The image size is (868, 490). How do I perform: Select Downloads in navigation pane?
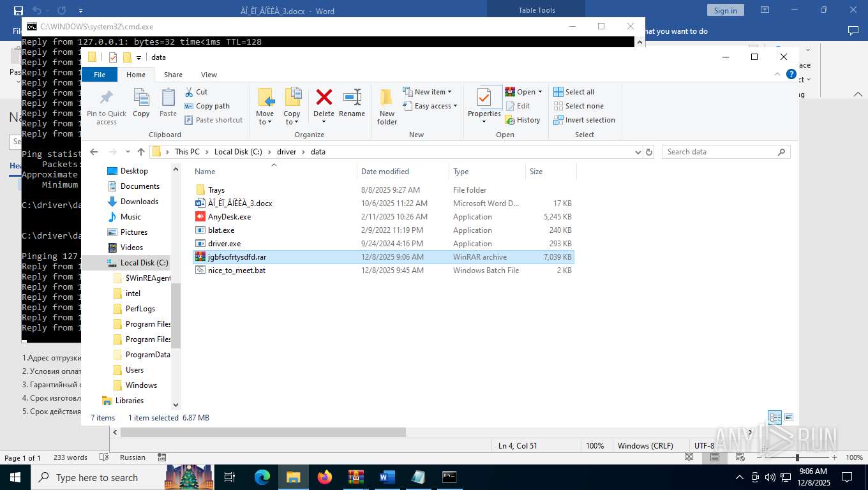tap(139, 202)
